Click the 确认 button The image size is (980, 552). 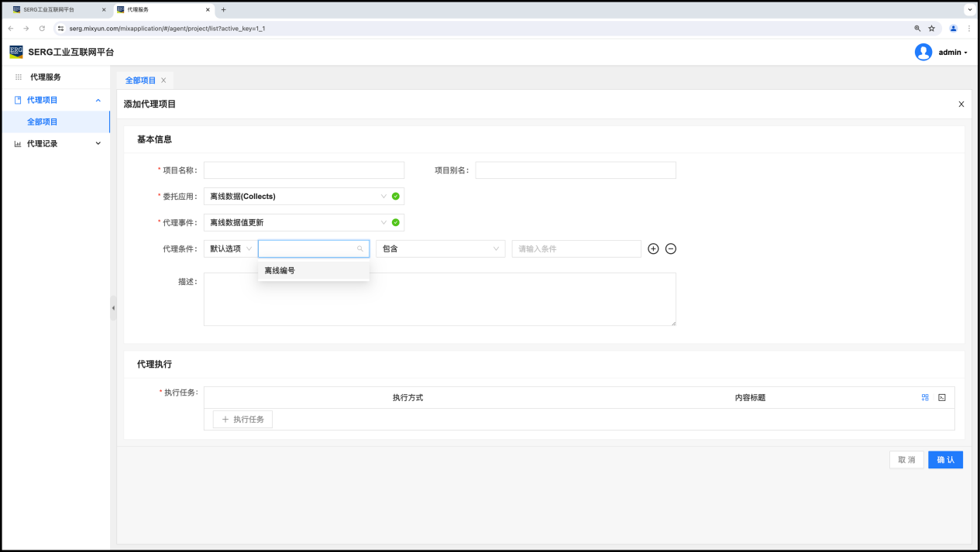pyautogui.click(x=945, y=460)
